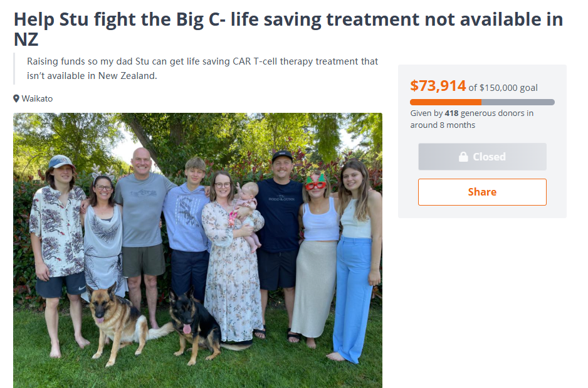Click the orange filled part of the progress bar
The image size is (588, 388).
tap(446, 102)
